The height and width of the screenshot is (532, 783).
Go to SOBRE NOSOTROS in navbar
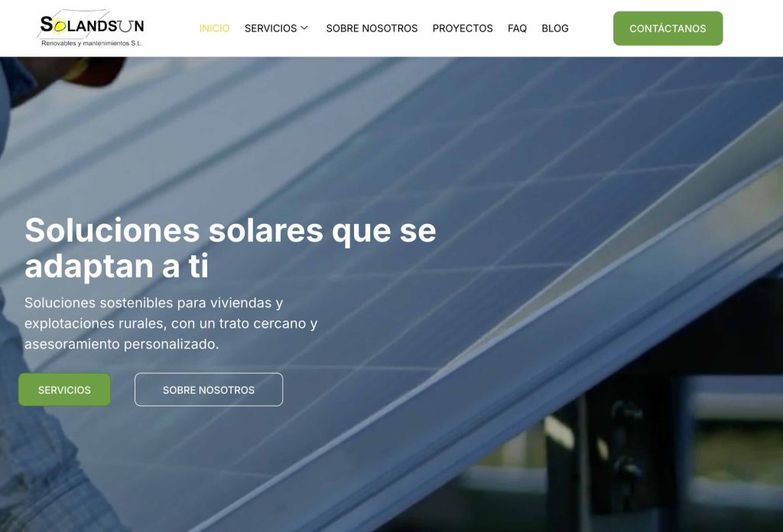372,28
